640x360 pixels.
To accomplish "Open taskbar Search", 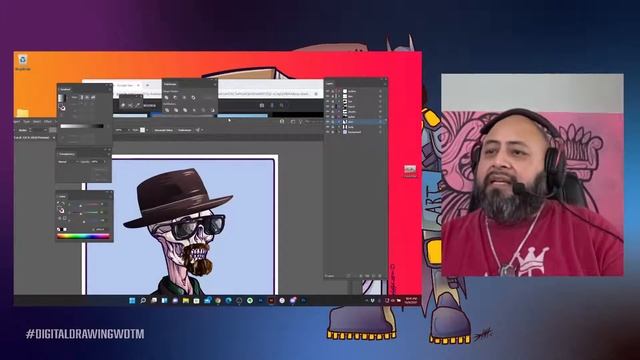I will point(143,301).
